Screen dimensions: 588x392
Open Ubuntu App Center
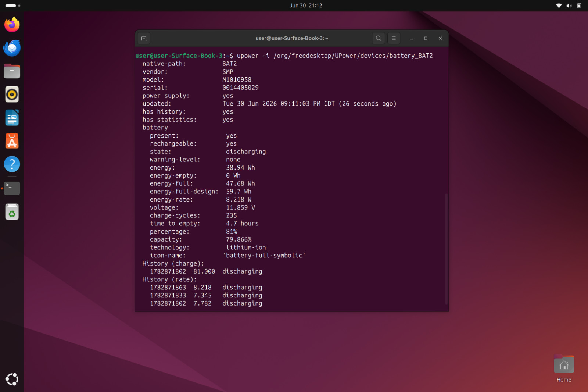(12, 141)
